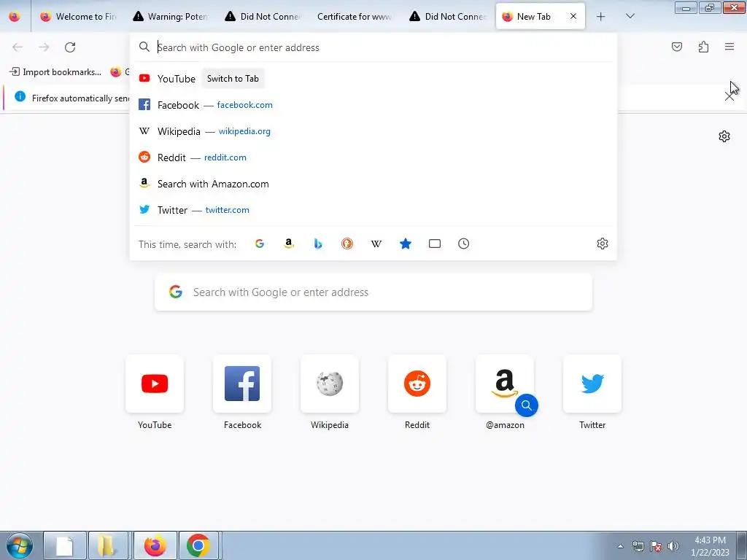This screenshot has width=747, height=560.
Task: Search bookmarks with star icon
Action: tap(406, 244)
